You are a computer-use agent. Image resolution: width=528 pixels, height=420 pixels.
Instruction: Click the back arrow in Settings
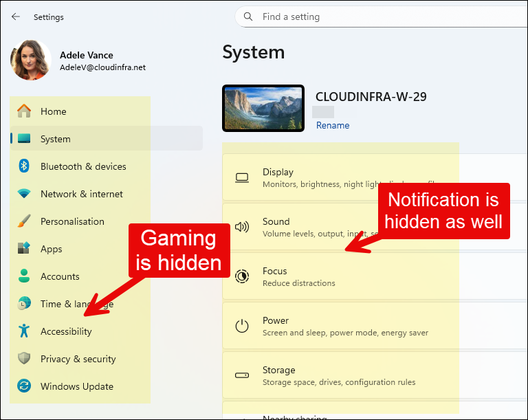point(16,17)
